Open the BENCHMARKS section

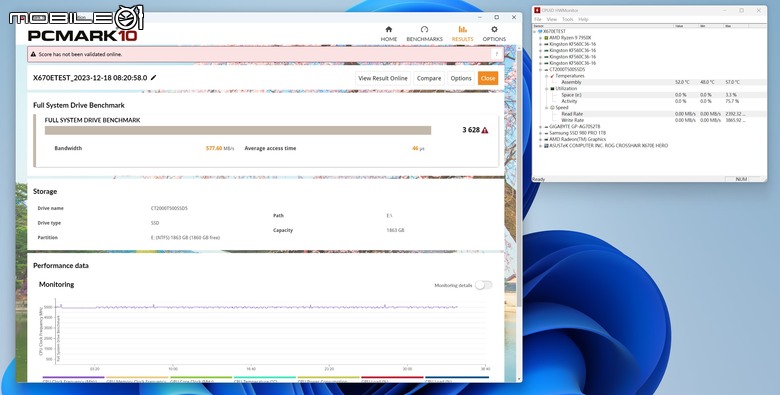424,34
